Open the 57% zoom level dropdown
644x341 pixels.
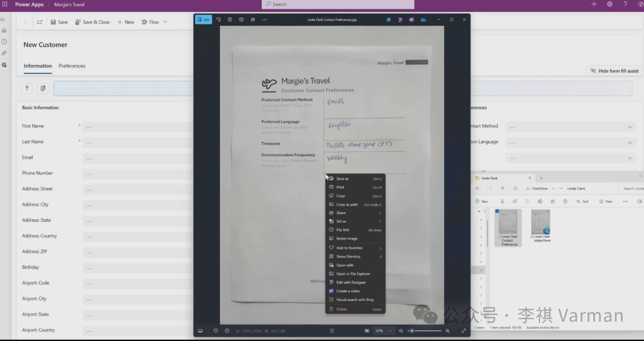tap(383, 331)
